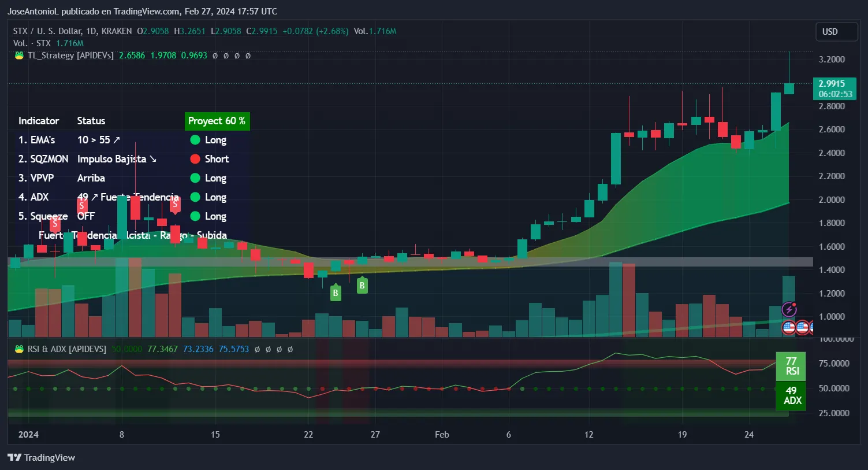This screenshot has width=868, height=470.
Task: Open the STX / U.S. Dollar symbol title
Action: click(72, 31)
